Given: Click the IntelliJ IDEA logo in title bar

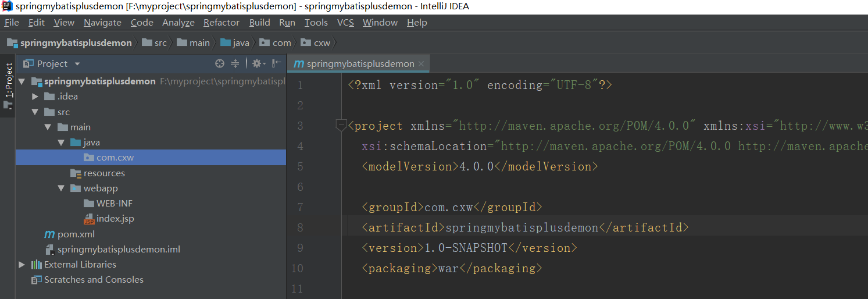Looking at the screenshot, I should (x=8, y=6).
